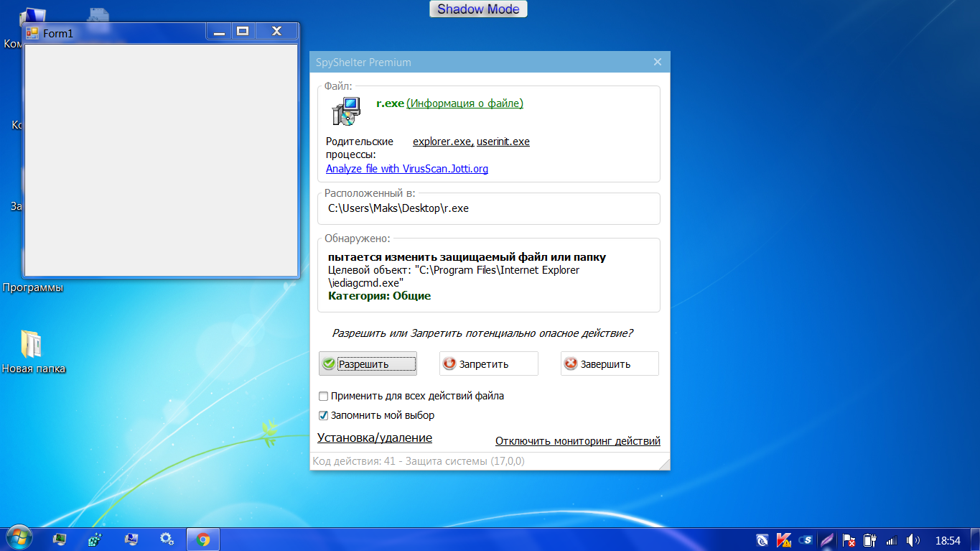
Task: Click the Form1 window title icon
Action: click(32, 33)
